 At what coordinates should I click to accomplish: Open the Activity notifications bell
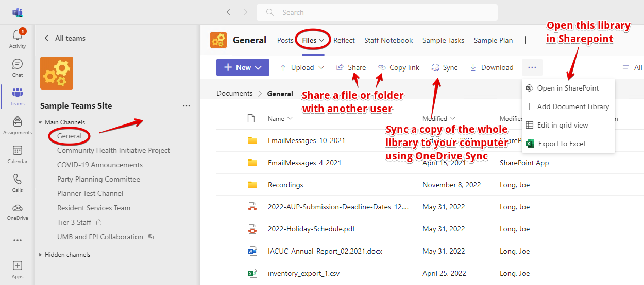point(17,38)
